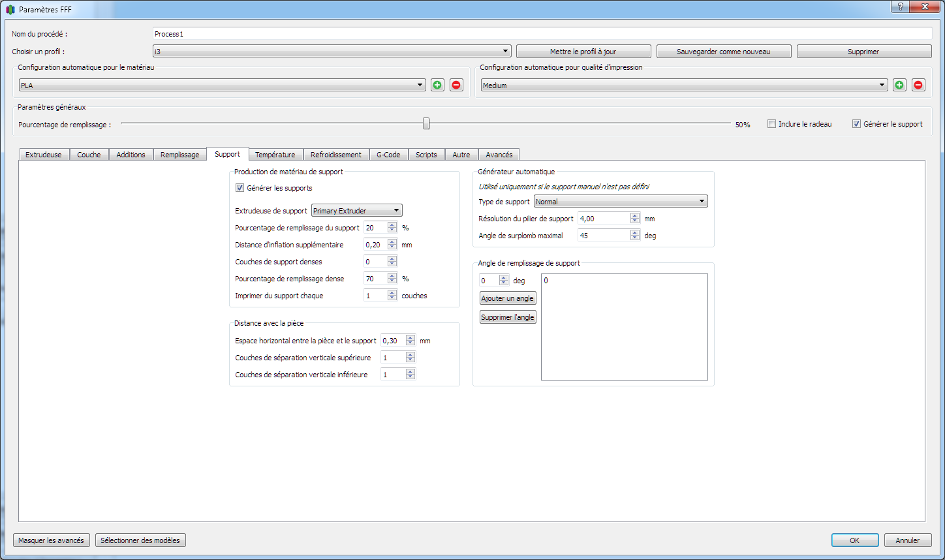
Task: Go to the Additions tab
Action: [131, 155]
